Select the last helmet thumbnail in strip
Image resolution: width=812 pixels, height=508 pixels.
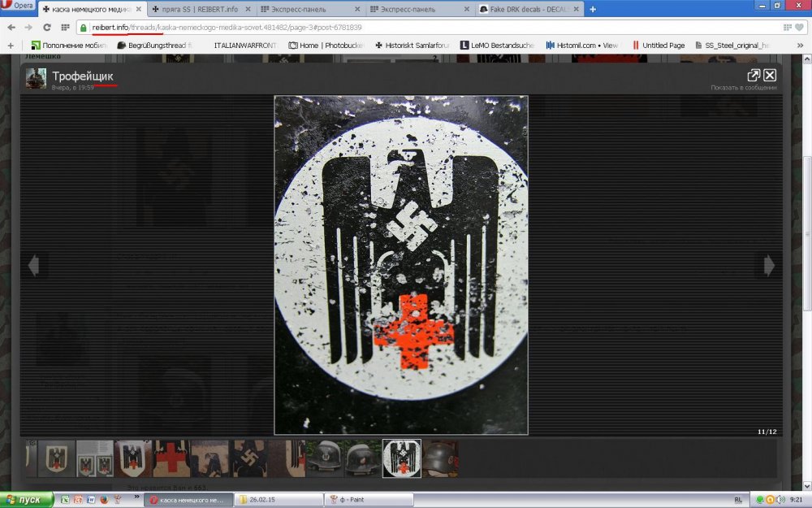point(440,458)
